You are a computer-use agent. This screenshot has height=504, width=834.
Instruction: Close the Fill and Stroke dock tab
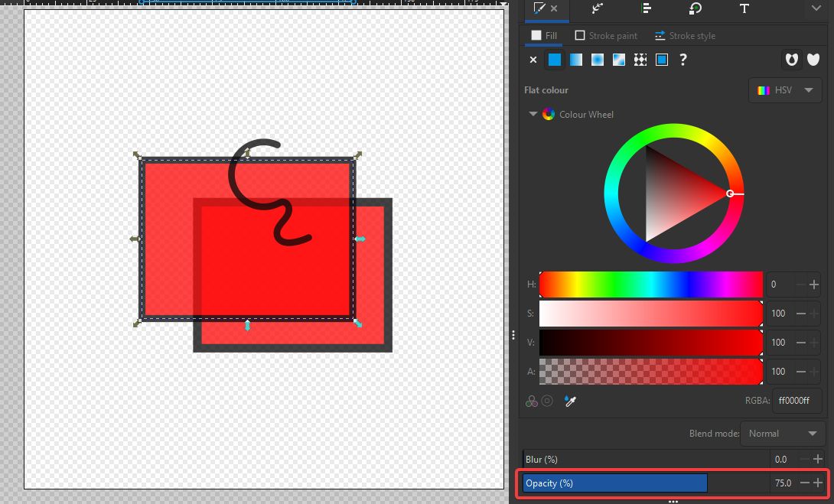point(554,8)
